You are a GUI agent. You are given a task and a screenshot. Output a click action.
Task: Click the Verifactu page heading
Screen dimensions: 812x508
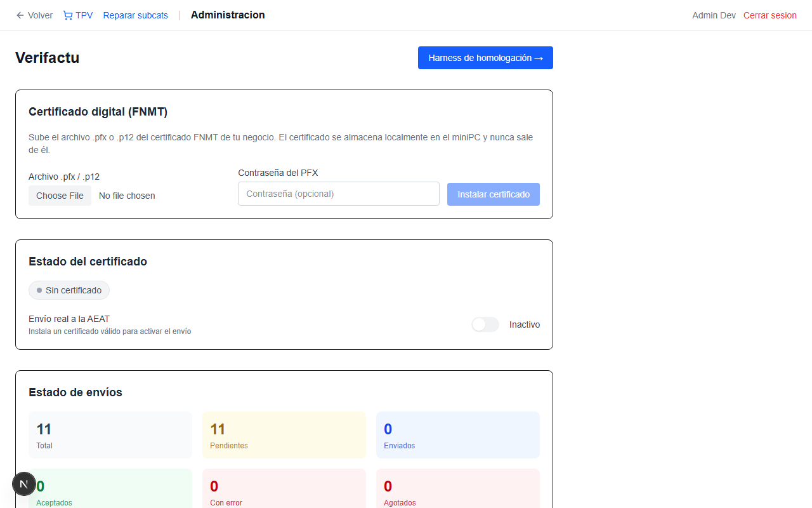pos(47,58)
